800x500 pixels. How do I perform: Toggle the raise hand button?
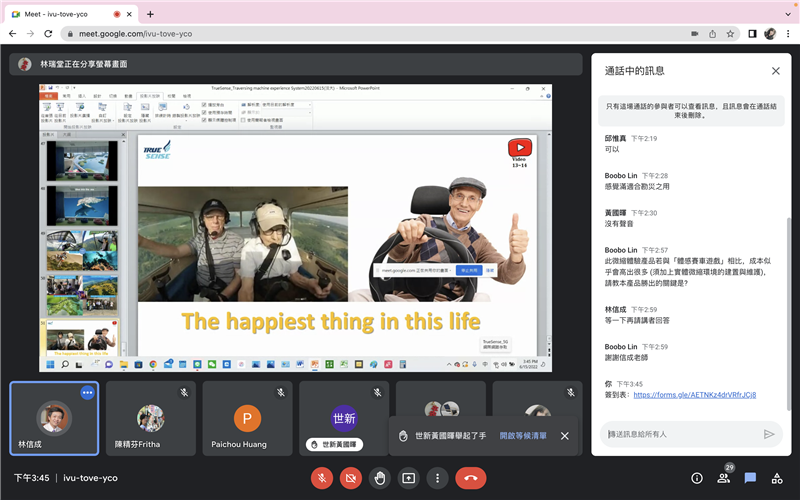coord(380,478)
